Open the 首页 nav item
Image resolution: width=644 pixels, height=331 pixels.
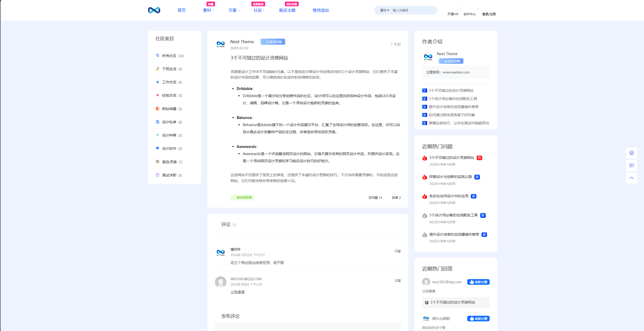182,10
